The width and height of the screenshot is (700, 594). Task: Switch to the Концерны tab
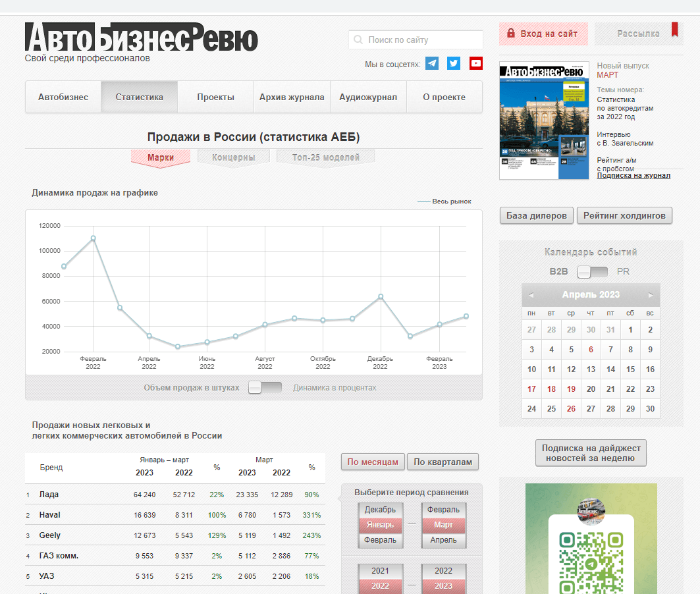click(x=234, y=158)
